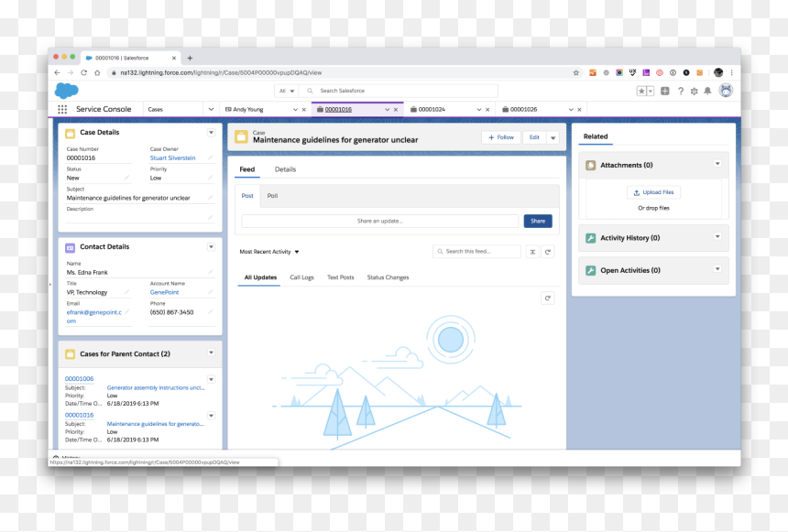Open the Help question mark icon

[681, 91]
